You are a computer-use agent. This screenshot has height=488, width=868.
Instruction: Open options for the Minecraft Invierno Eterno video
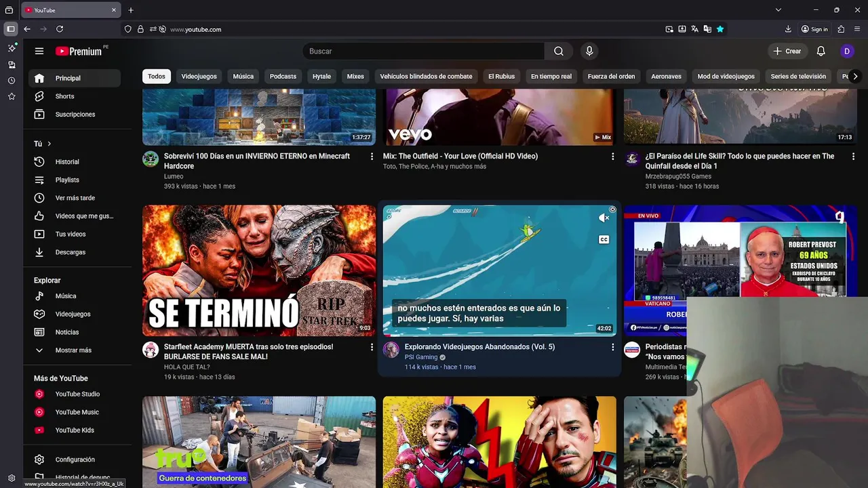coord(372,157)
